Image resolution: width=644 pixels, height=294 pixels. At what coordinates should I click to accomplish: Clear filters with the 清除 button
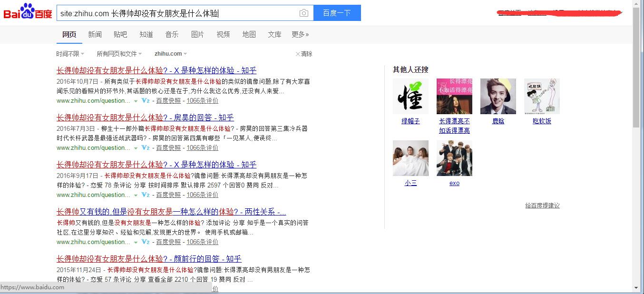tap(304, 54)
